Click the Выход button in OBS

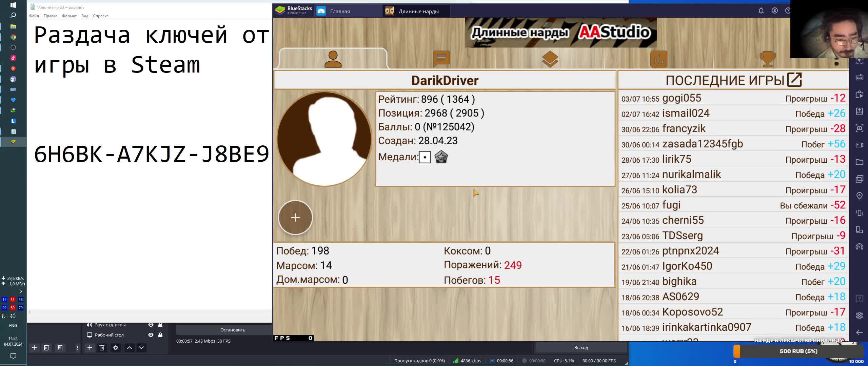point(581,347)
